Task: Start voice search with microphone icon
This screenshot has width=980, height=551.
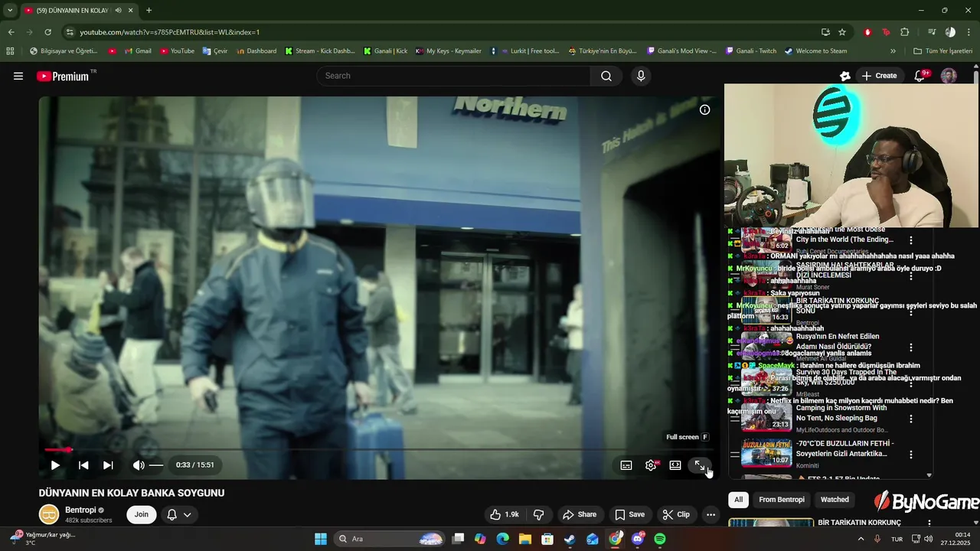Action: [641, 76]
